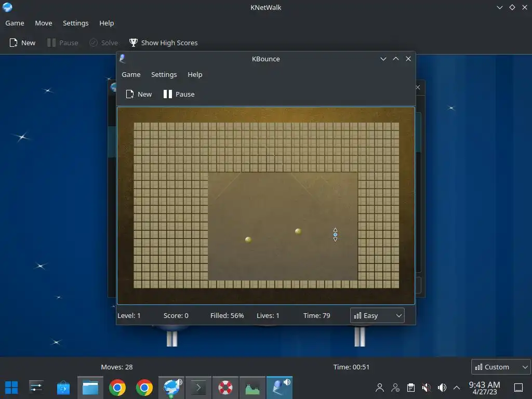Open the KBounce Game menu
The width and height of the screenshot is (532, 399).
131,75
